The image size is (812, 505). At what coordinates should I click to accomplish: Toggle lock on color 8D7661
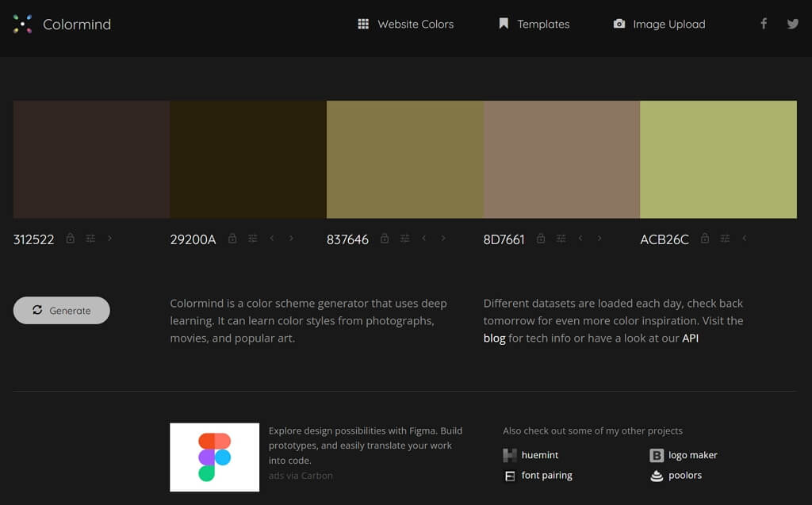click(x=541, y=239)
